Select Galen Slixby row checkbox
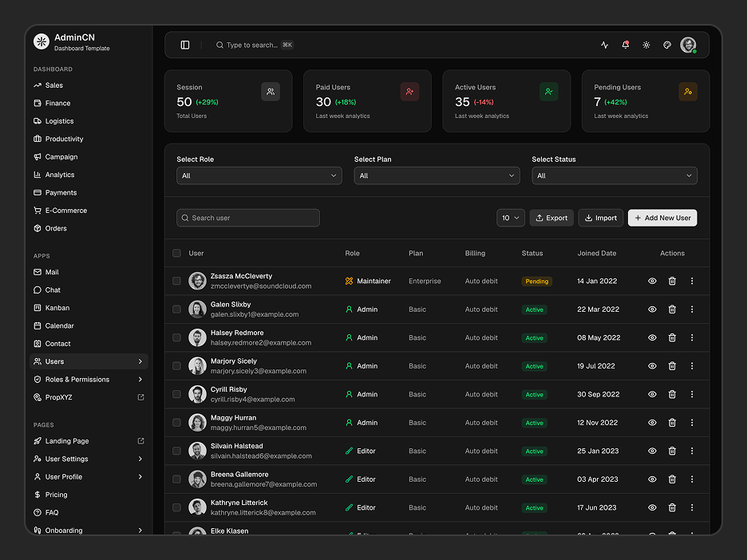 [176, 309]
